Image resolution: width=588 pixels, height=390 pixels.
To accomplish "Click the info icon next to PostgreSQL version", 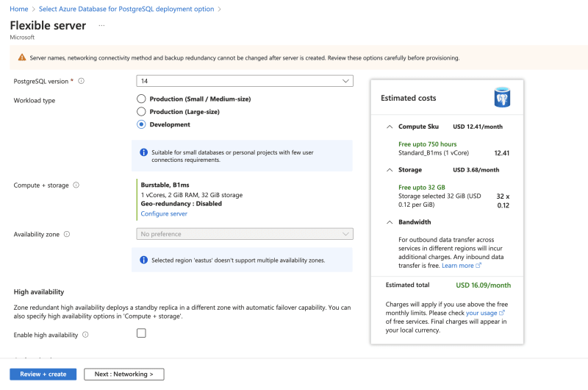I will (x=81, y=81).
